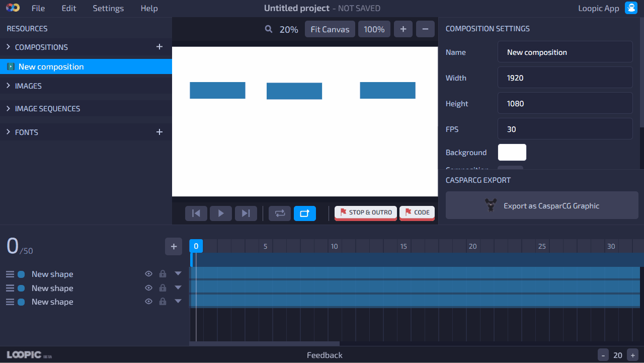Viewport: 644px width, 363px height.
Task: Open the Settings menu
Action: [x=108, y=8]
